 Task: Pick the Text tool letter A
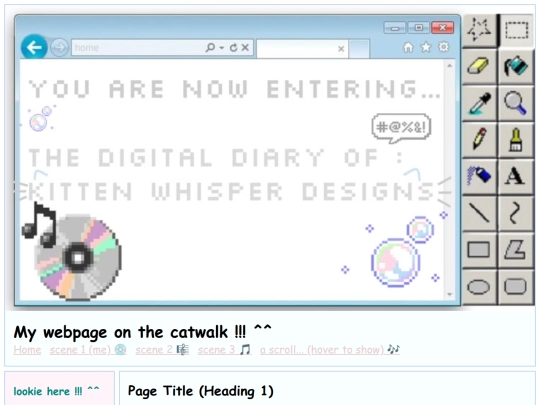[x=516, y=176]
